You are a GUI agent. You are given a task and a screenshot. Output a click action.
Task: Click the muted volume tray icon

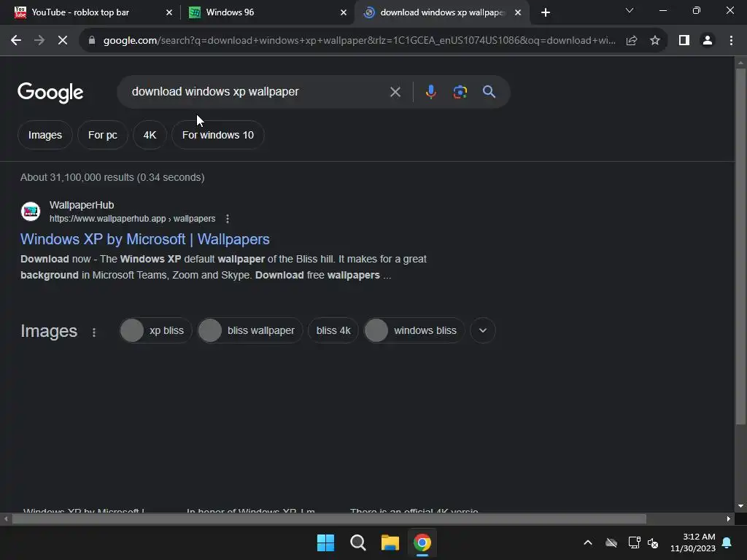coord(653,542)
